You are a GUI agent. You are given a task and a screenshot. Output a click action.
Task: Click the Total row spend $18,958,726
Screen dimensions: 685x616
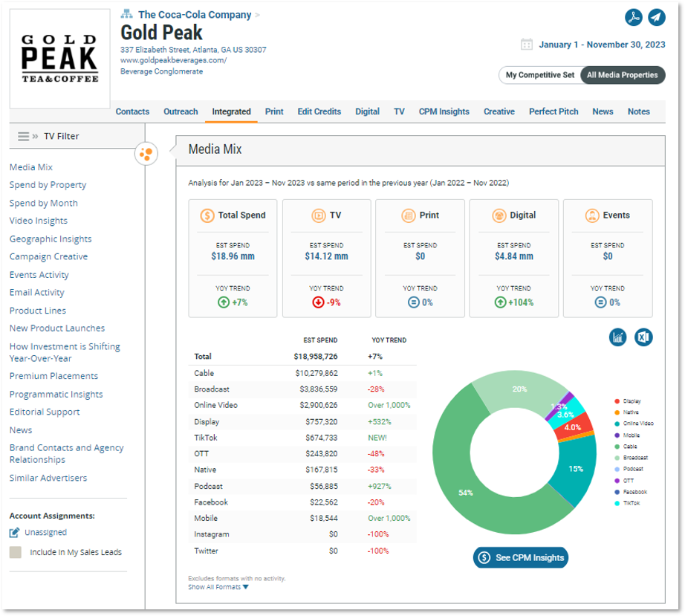(316, 357)
